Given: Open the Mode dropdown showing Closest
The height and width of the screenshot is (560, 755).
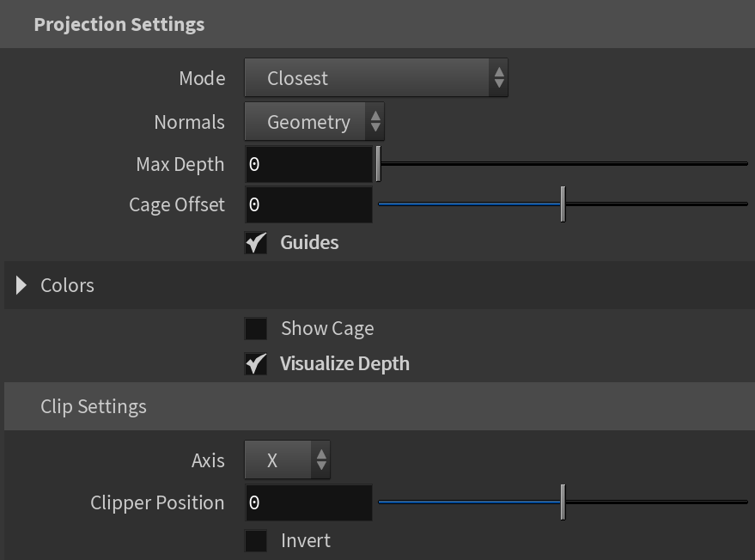Looking at the screenshot, I should click(x=376, y=78).
